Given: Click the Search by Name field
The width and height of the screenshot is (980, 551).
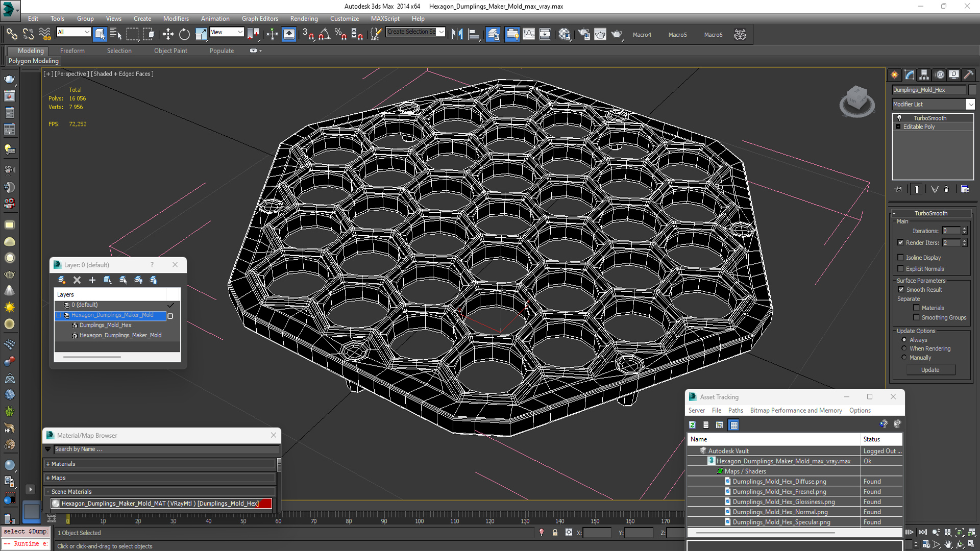Looking at the screenshot, I should [166, 449].
